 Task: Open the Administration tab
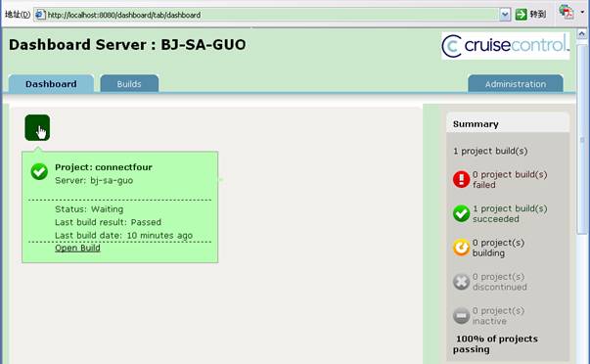515,83
